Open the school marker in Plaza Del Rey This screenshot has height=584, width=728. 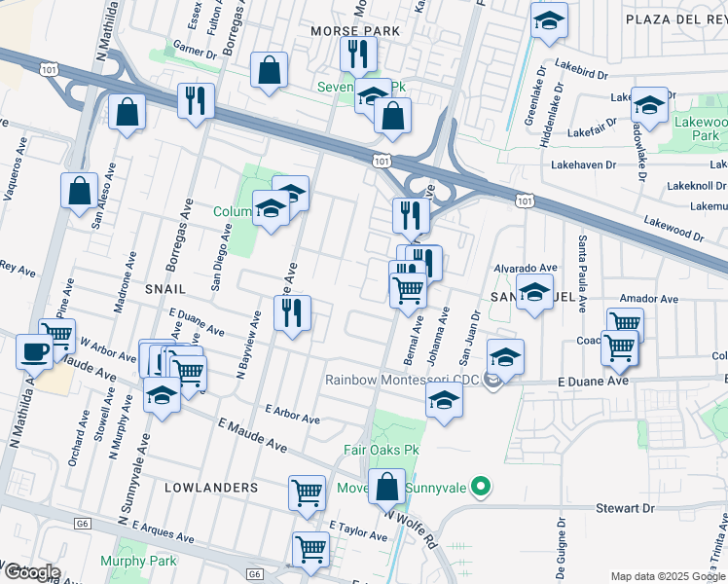(x=549, y=23)
